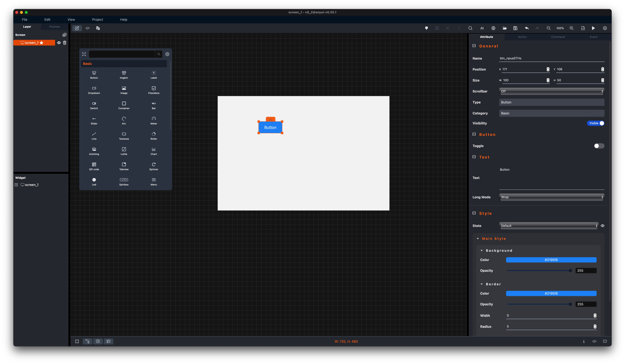The width and height of the screenshot is (625, 364).
Task: Click the code view toolbar icon
Action: pos(88,28)
